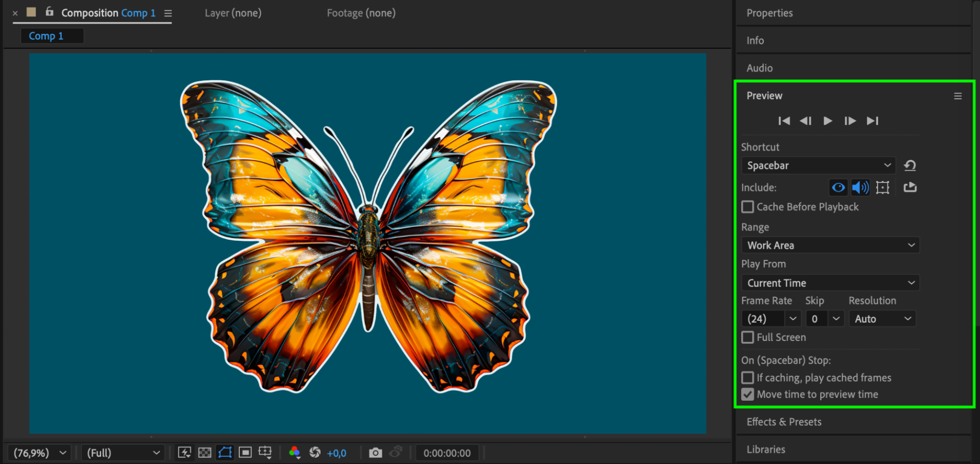Open the Auto resolution dropdown
This screenshot has height=464, width=980.
tap(882, 319)
